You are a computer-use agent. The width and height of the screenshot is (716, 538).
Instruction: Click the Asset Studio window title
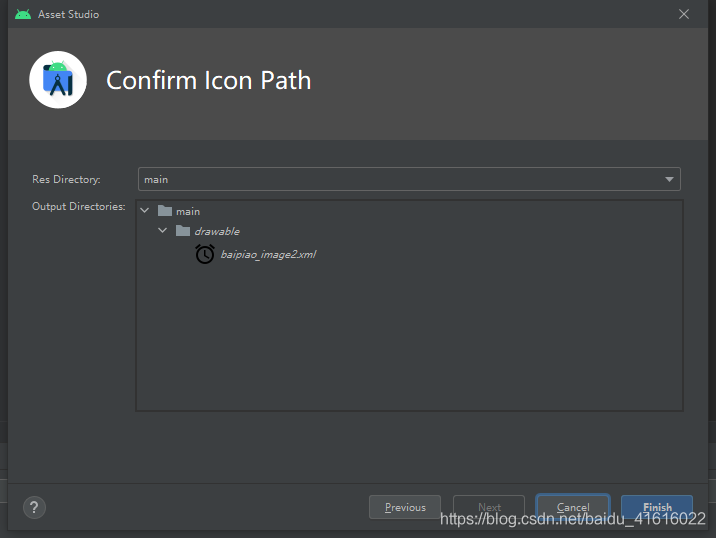coord(68,14)
